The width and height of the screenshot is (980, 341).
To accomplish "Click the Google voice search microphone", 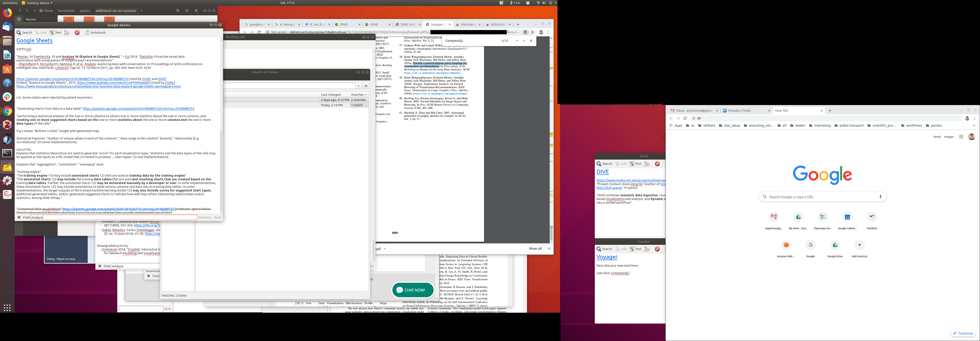I will point(880,197).
